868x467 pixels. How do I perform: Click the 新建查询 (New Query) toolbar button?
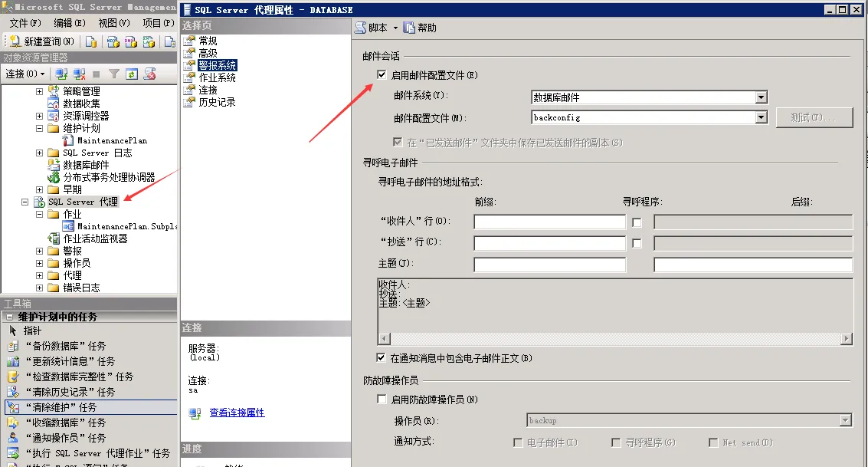point(41,41)
